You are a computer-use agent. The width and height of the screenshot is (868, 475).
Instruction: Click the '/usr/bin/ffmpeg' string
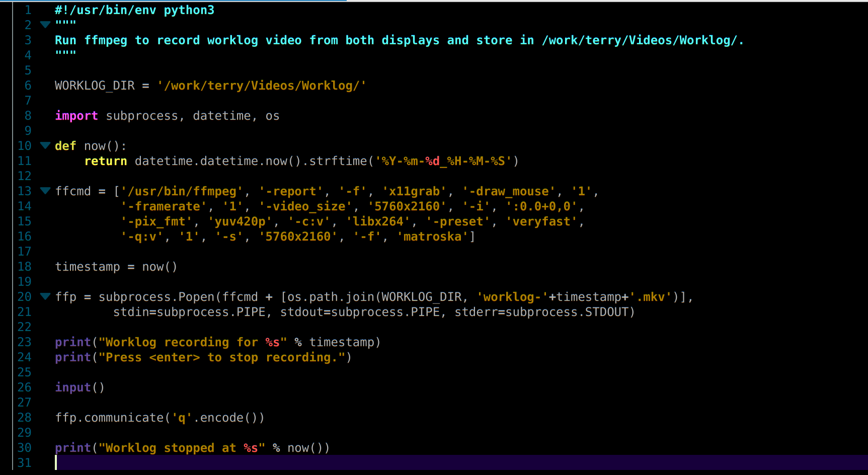click(182, 191)
